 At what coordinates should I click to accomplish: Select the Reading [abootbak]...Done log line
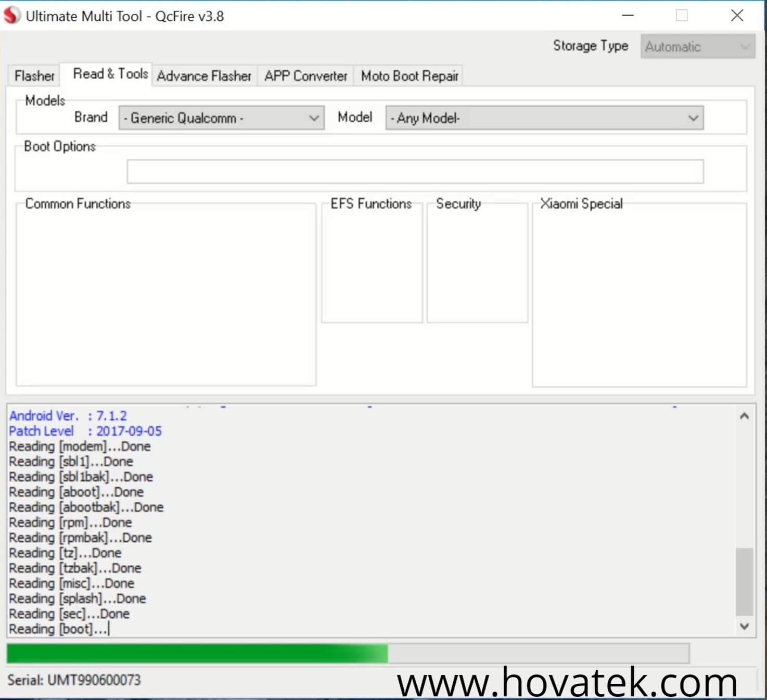[x=86, y=507]
